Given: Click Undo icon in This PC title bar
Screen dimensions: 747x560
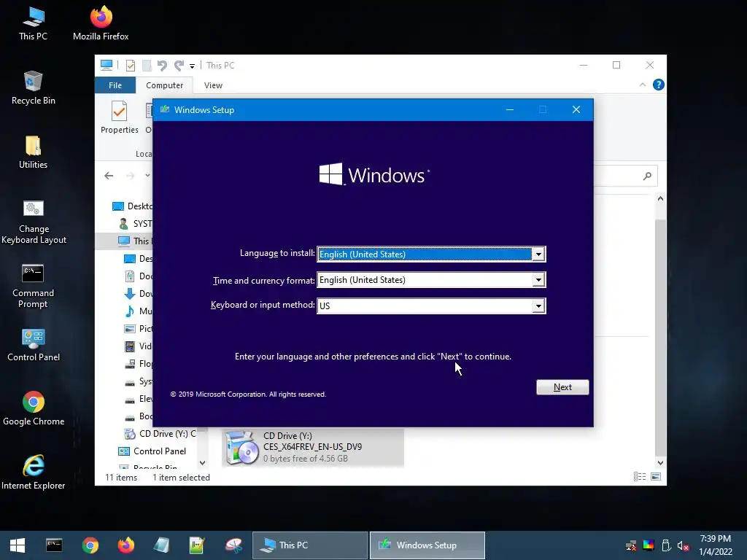Looking at the screenshot, I should tap(162, 65).
